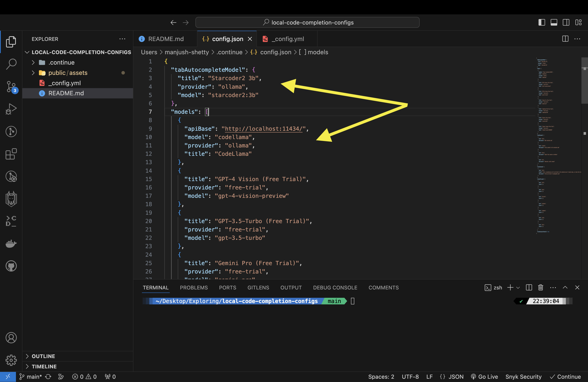Image resolution: width=588 pixels, height=382 pixels.
Task: Open the Extensions view
Action: [11, 154]
